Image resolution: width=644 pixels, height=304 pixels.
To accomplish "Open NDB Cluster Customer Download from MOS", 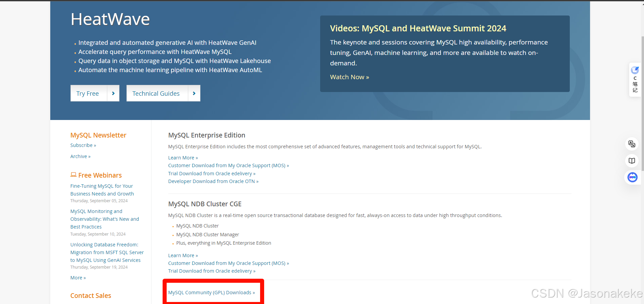I will tap(228, 263).
